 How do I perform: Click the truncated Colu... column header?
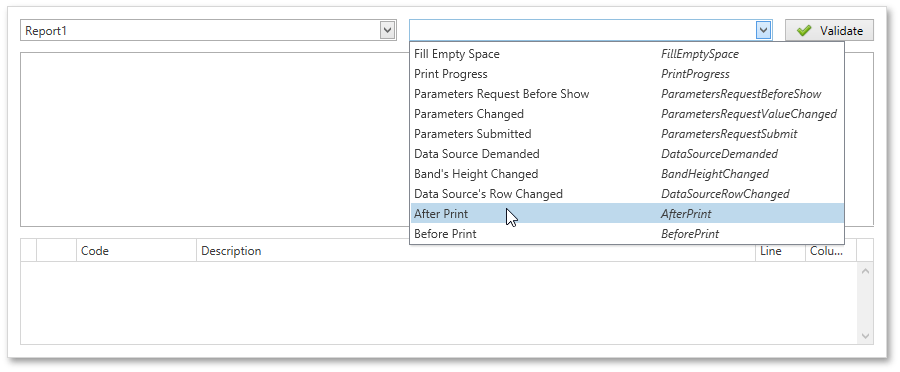pyautogui.click(x=831, y=251)
